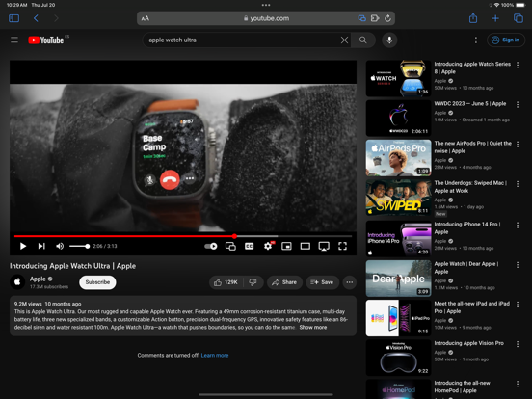This screenshot has width=532, height=399.
Task: Go back to the previous page
Action: pyautogui.click(x=36, y=18)
